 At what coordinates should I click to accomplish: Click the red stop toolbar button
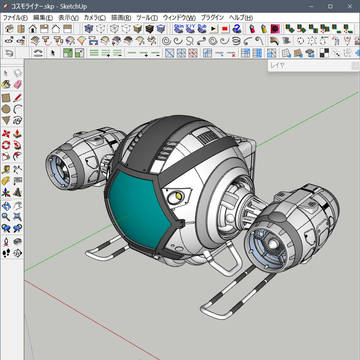click(x=225, y=29)
